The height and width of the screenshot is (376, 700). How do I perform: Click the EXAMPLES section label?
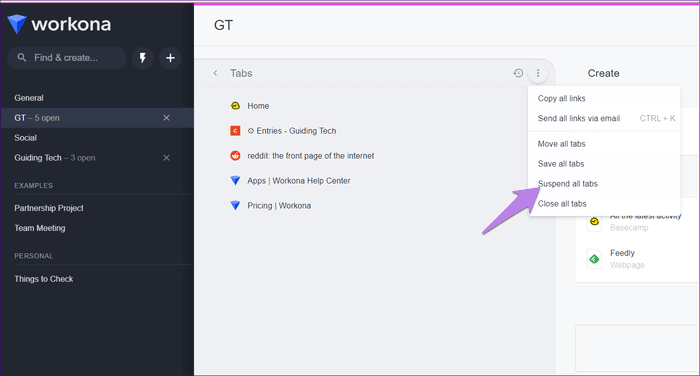pyautogui.click(x=33, y=185)
